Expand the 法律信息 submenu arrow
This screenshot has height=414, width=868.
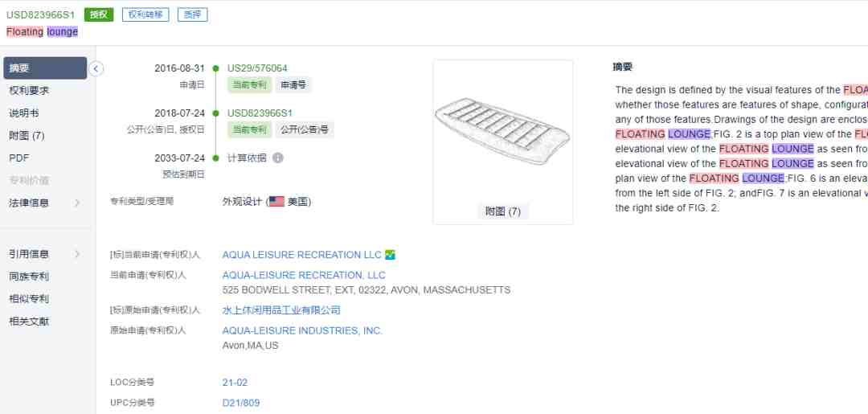pyautogui.click(x=77, y=203)
